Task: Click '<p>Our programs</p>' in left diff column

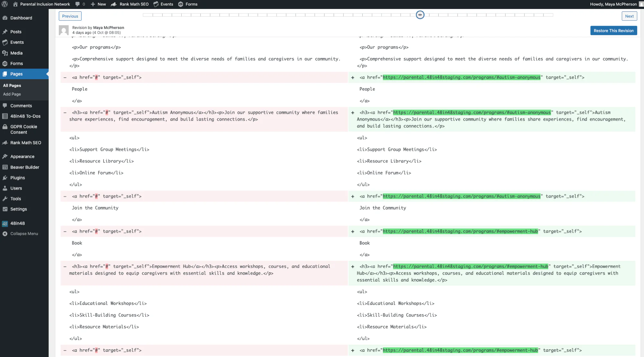Action: [x=96, y=47]
